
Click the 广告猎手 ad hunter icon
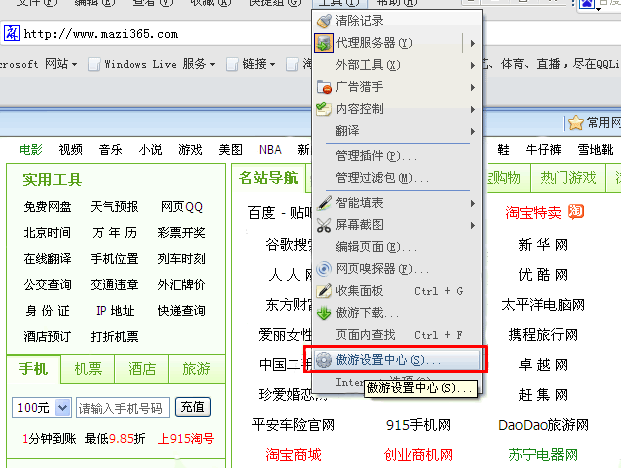(x=324, y=87)
